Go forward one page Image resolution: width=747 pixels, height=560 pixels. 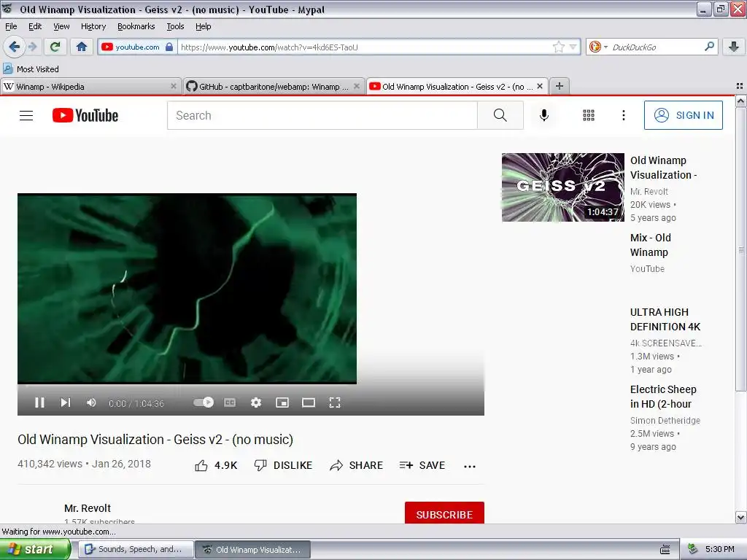point(33,47)
